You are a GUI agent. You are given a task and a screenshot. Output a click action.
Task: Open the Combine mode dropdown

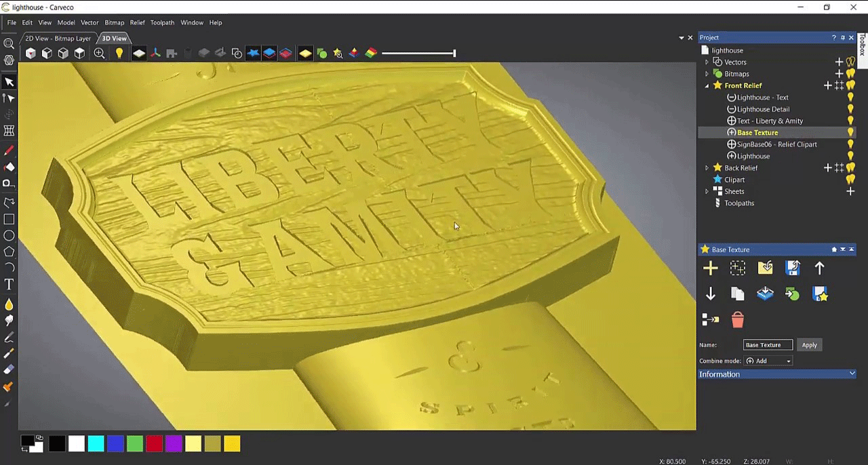768,361
